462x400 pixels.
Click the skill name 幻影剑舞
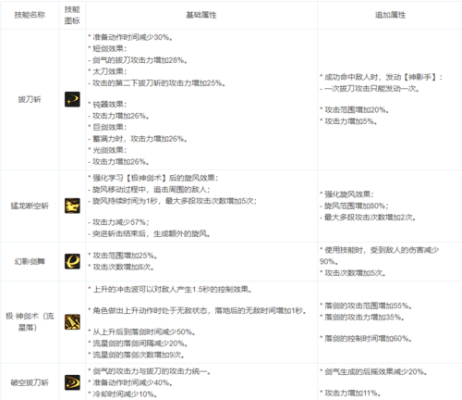pyautogui.click(x=30, y=262)
